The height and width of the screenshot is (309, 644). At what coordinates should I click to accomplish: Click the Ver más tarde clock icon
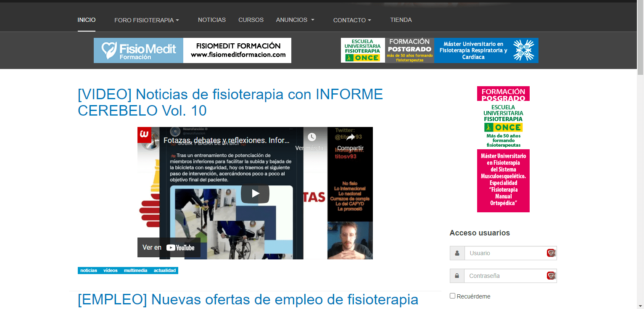(x=311, y=137)
